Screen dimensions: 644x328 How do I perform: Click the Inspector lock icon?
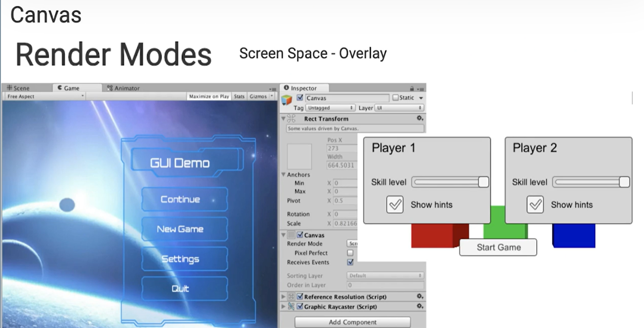click(412, 88)
